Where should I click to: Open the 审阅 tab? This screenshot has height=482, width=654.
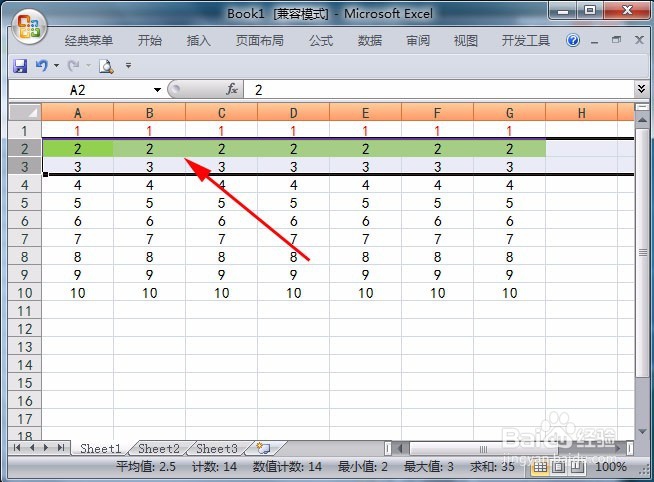pyautogui.click(x=418, y=40)
